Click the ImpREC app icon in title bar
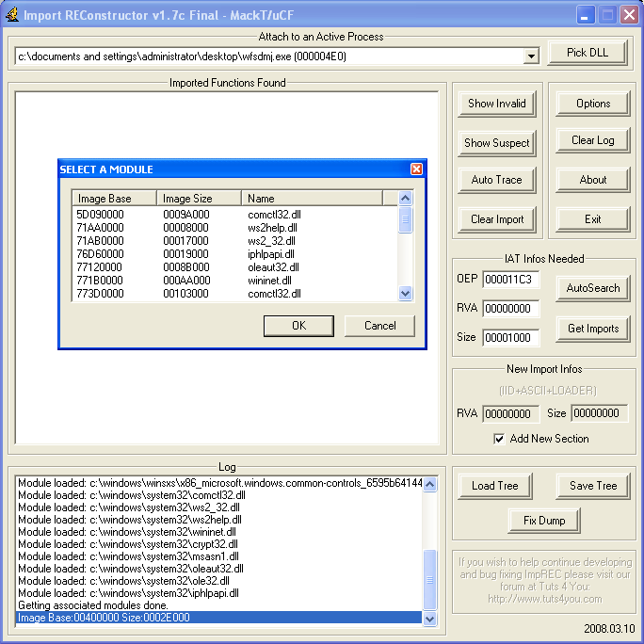This screenshot has height=644, width=644. pyautogui.click(x=12, y=14)
